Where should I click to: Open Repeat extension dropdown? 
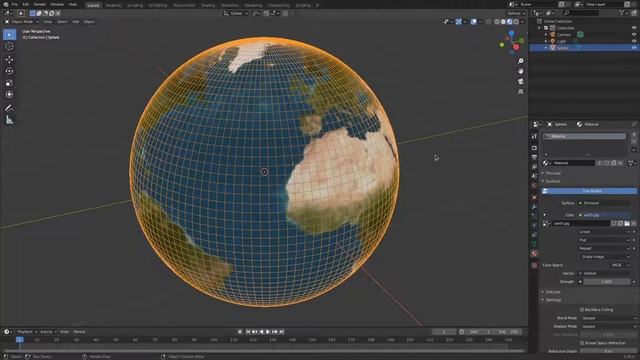605,248
